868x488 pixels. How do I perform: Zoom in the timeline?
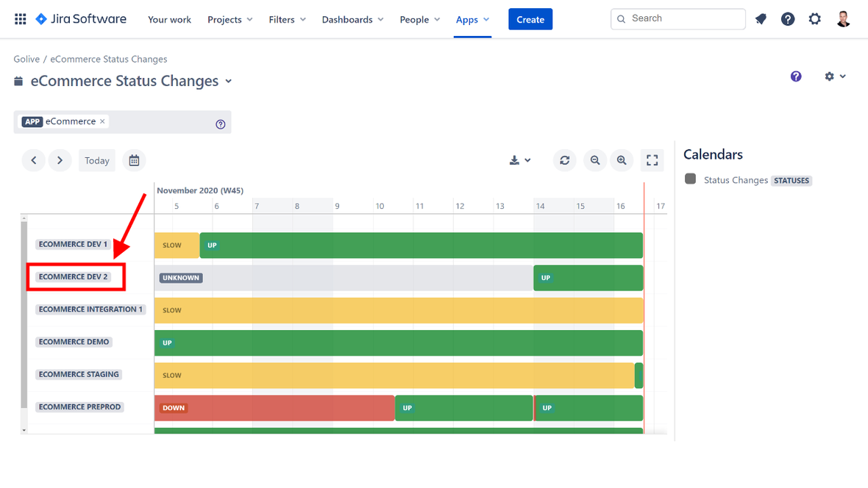point(622,160)
